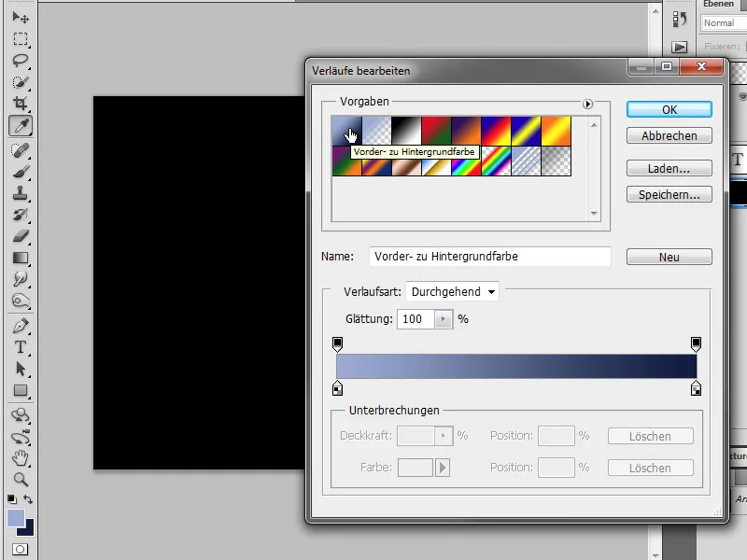Select the Gradient tool
The width and height of the screenshot is (747, 560).
(x=20, y=259)
